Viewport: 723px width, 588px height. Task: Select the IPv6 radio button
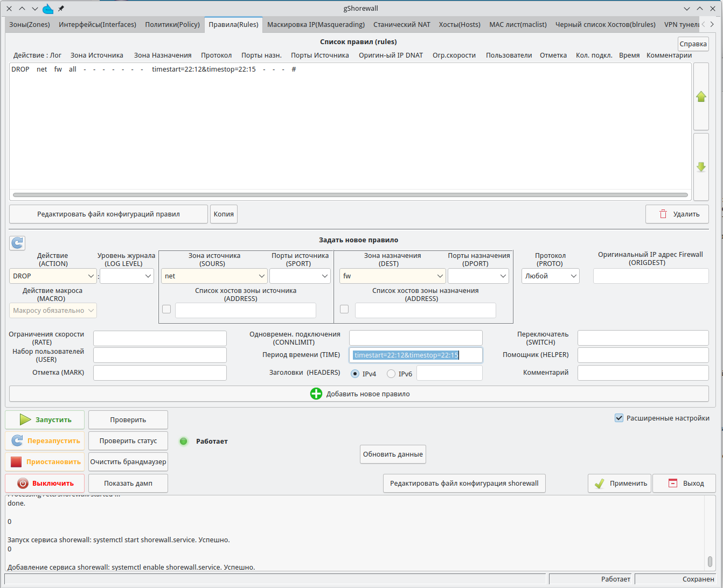click(x=391, y=374)
